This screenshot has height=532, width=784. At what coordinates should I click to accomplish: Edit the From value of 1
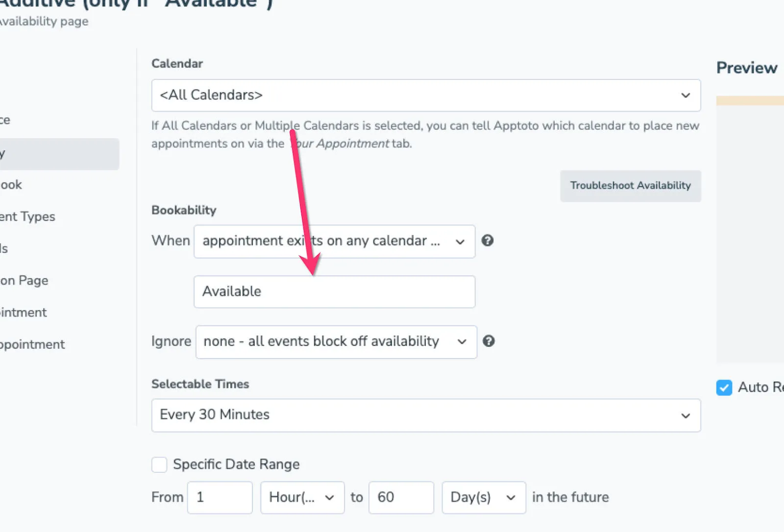220,497
